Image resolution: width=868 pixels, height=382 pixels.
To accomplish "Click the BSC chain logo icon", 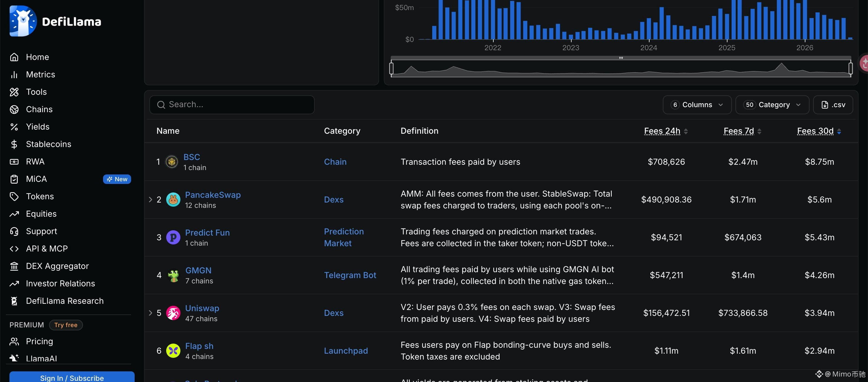I will 172,162.
